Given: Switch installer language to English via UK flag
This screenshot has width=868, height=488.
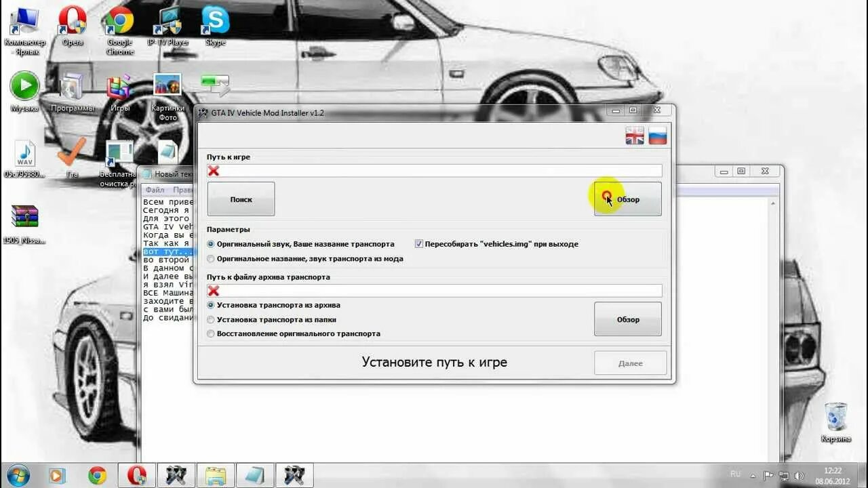Looking at the screenshot, I should (635, 136).
